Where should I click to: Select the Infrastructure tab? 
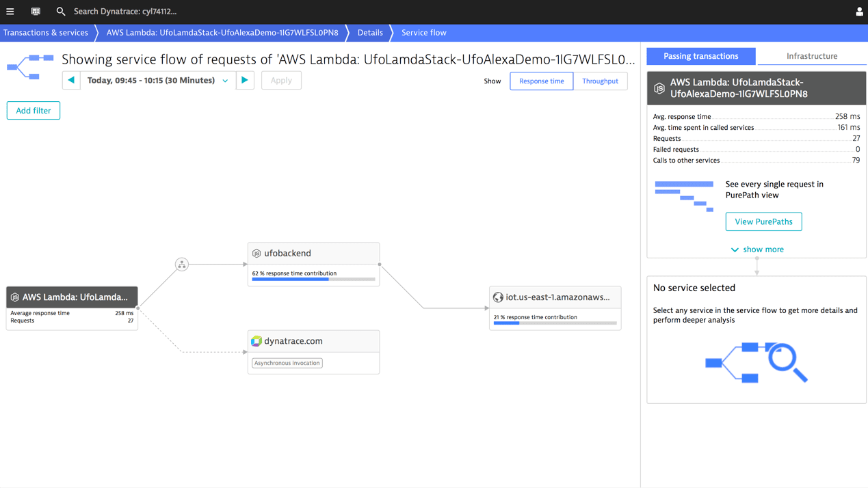click(x=812, y=56)
